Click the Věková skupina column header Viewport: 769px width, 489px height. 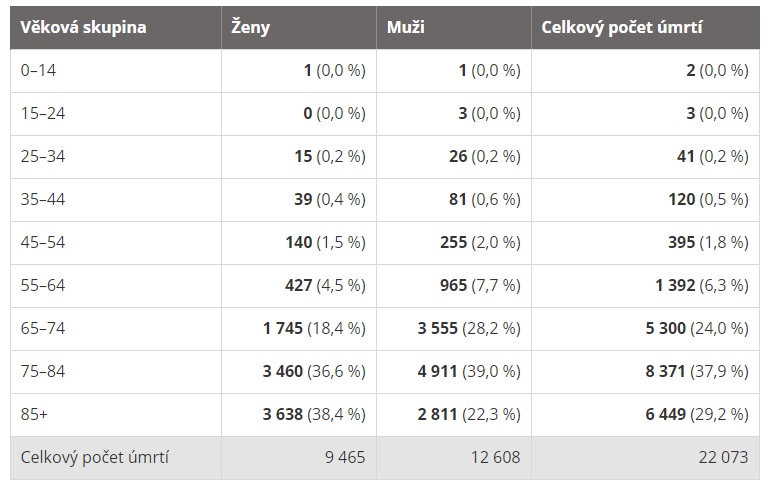coord(116,27)
